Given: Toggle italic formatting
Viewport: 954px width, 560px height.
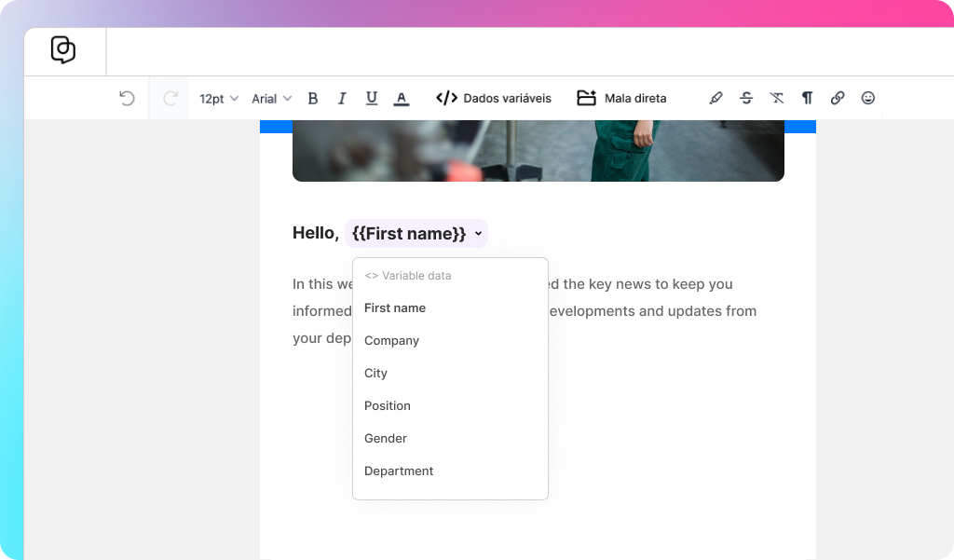Looking at the screenshot, I should [342, 99].
